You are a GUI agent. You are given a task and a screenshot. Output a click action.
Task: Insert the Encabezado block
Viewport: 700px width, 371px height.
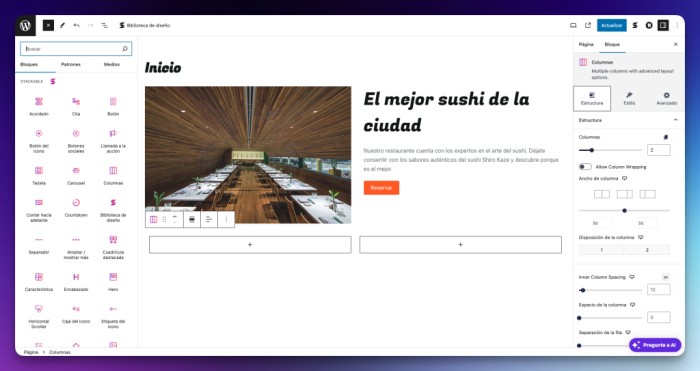point(76,282)
